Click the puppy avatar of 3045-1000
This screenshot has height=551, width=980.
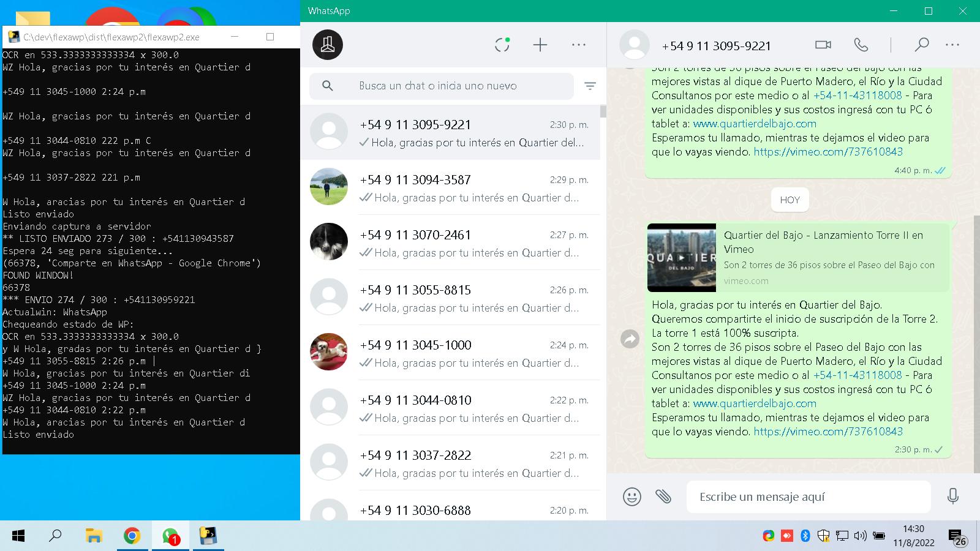click(329, 352)
